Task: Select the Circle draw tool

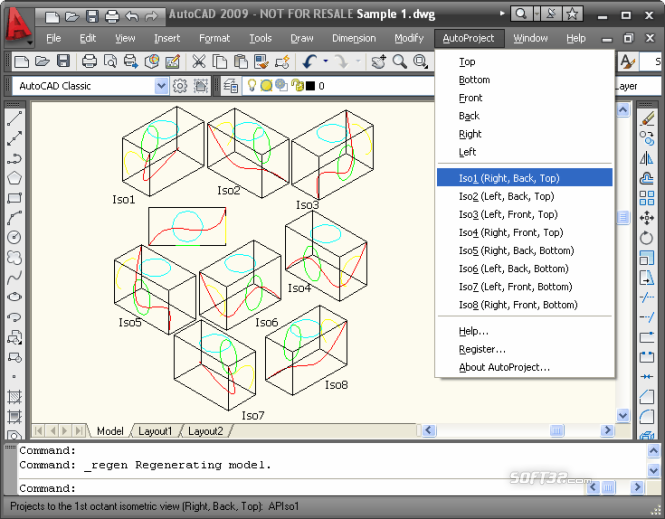Action: point(14,237)
